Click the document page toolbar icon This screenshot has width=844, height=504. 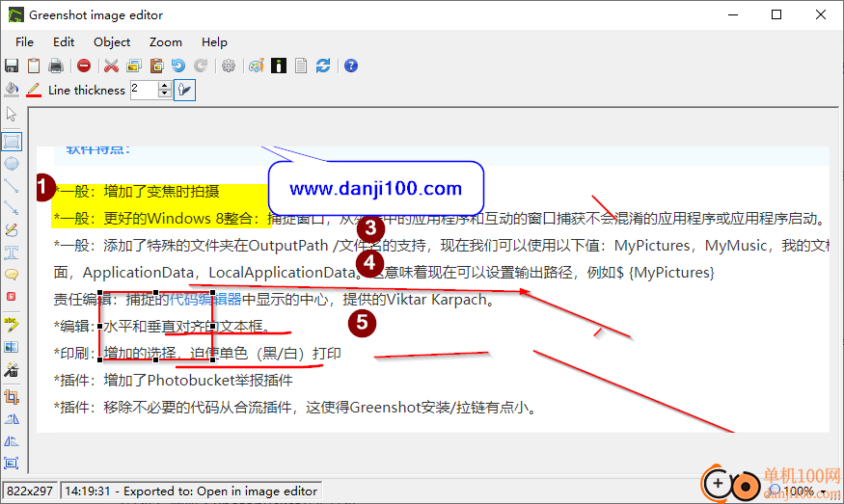click(301, 66)
